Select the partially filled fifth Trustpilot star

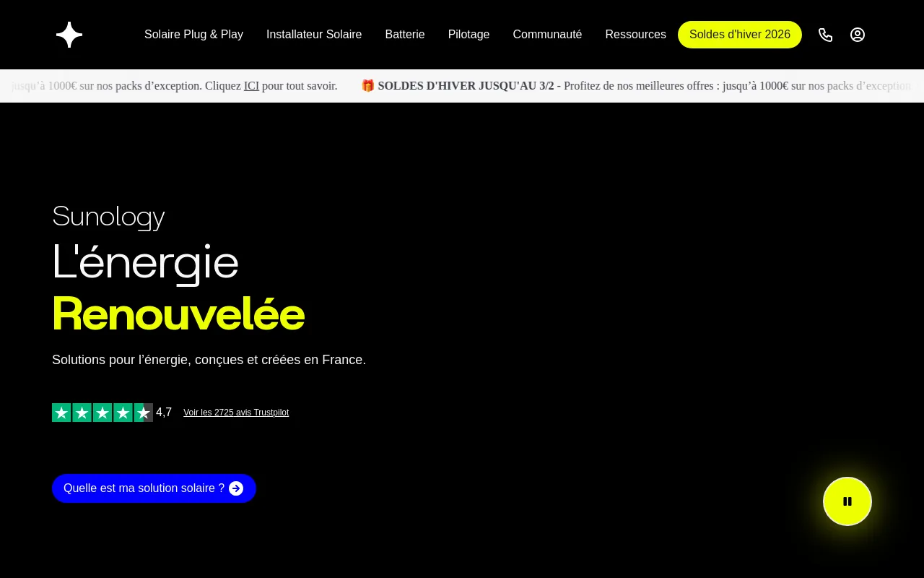point(144,413)
